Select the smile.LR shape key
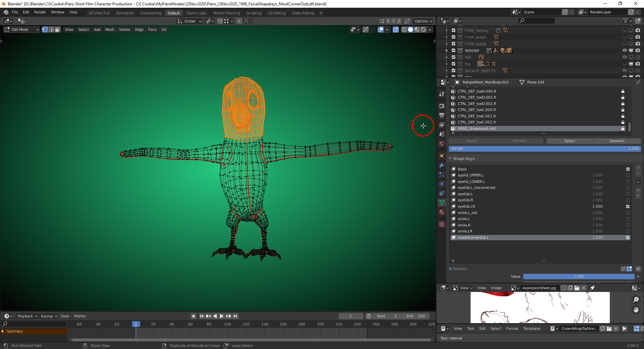Image resolution: width=644 pixels, height=349 pixels. pos(465,231)
